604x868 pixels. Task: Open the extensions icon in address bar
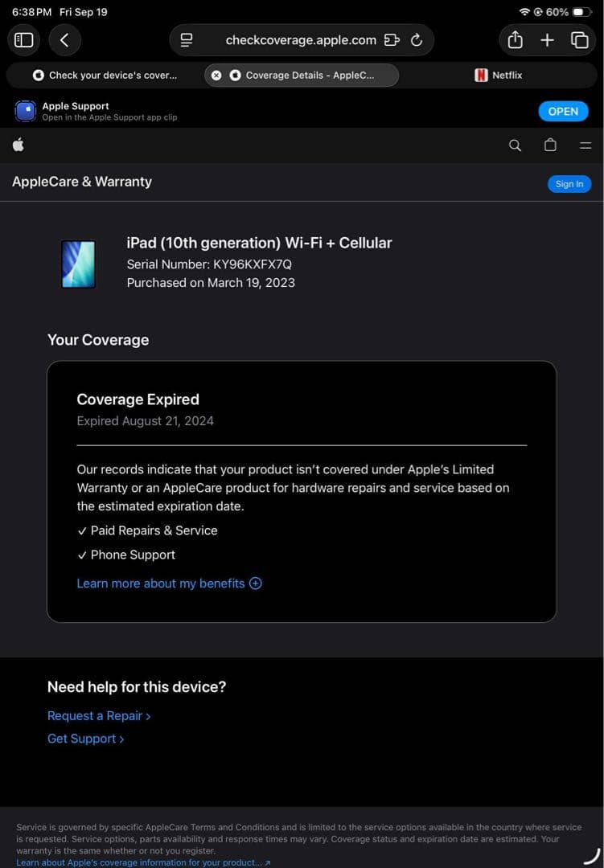(x=392, y=40)
